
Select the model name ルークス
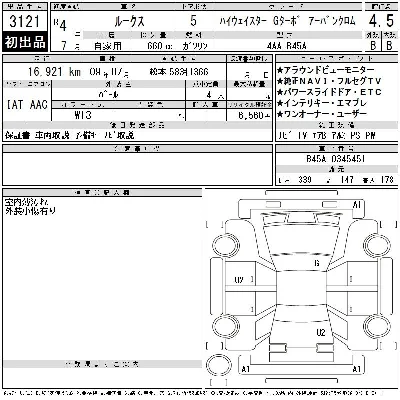[x=129, y=22]
